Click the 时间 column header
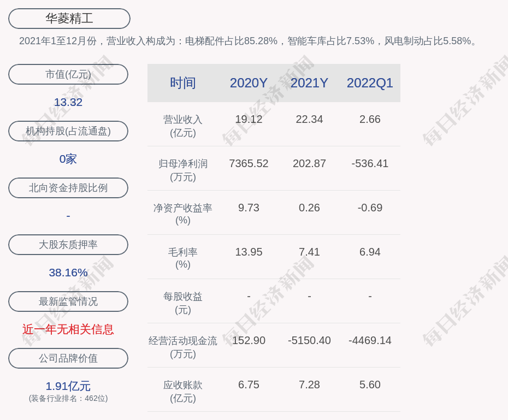 click(183, 83)
